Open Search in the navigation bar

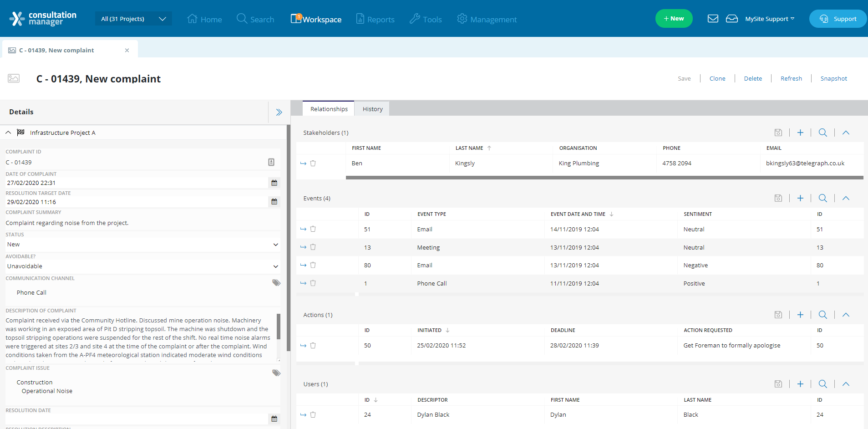[x=255, y=19]
